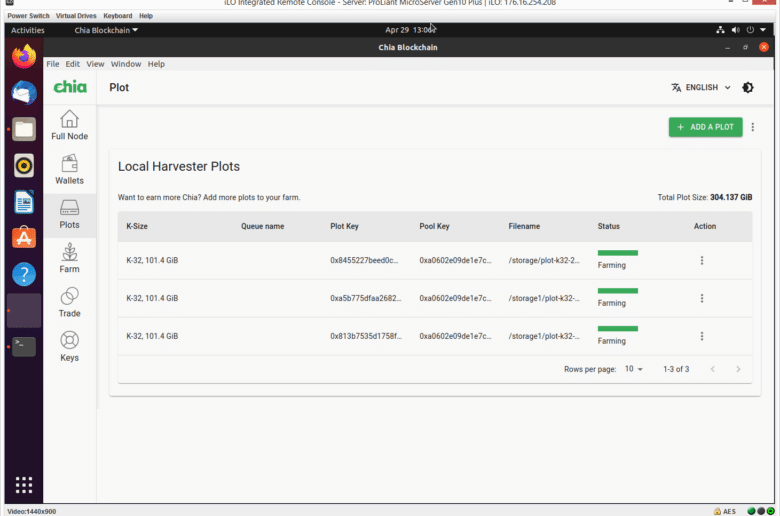Viewport: 780px width, 516px height.
Task: Click the Farming bar of plot 0x813b7535d1758f
Action: (x=618, y=328)
